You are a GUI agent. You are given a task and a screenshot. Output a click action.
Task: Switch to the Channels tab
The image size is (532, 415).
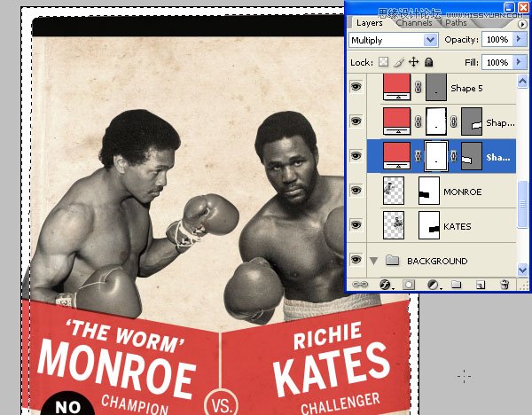coord(414,22)
